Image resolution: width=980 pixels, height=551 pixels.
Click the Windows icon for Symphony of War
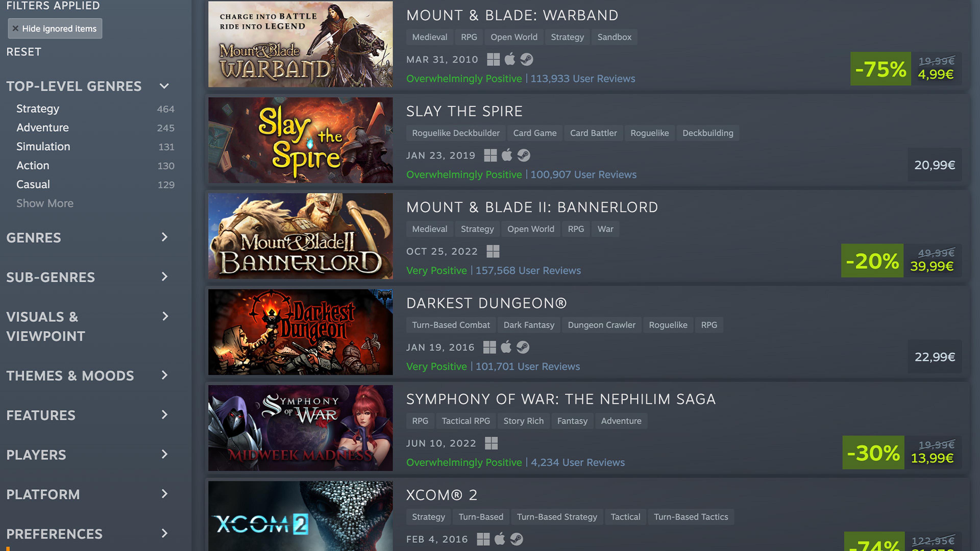[491, 443]
